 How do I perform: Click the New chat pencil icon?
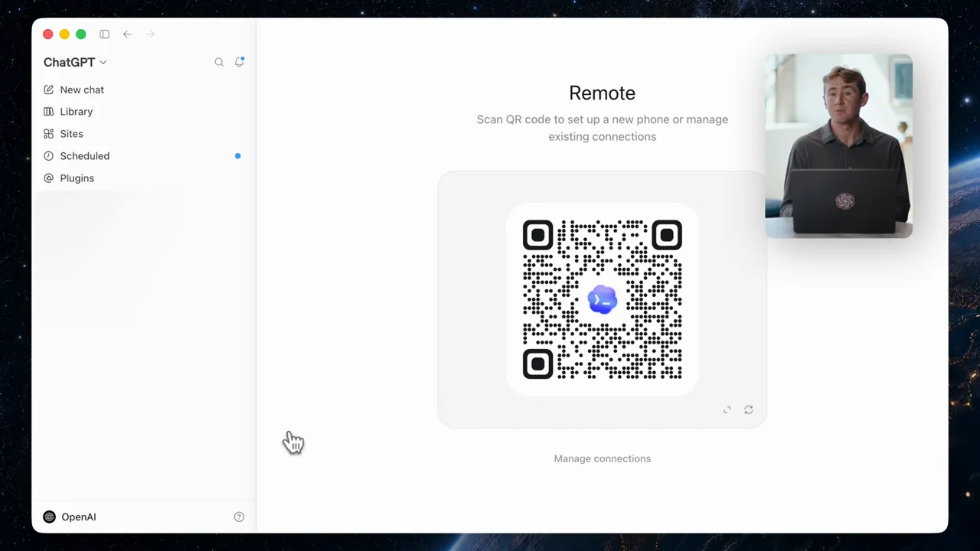[x=49, y=90]
